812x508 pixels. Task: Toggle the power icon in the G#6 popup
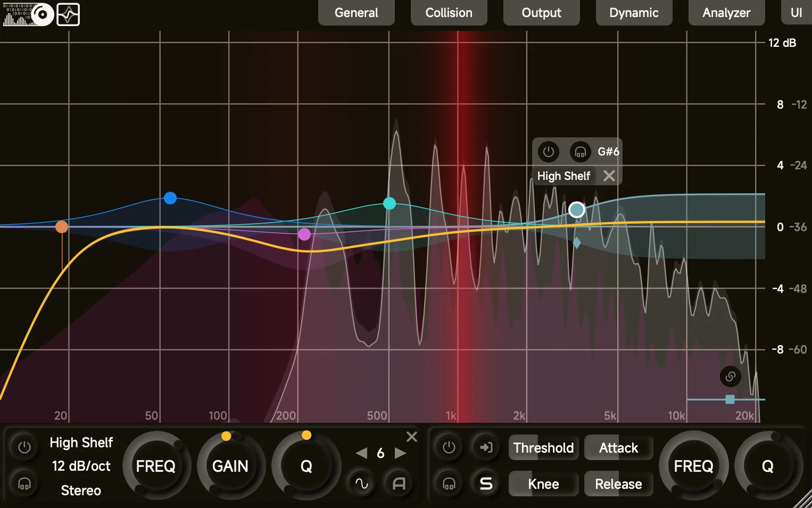pos(549,152)
